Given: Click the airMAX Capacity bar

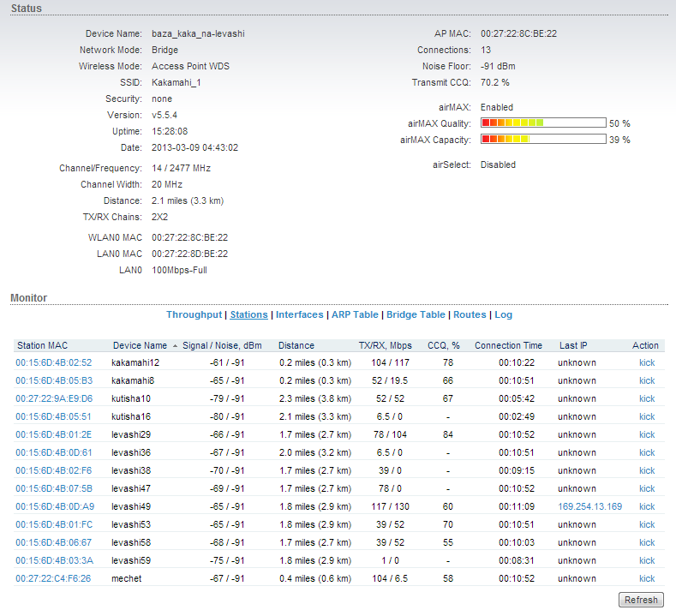Looking at the screenshot, I should pos(543,139).
